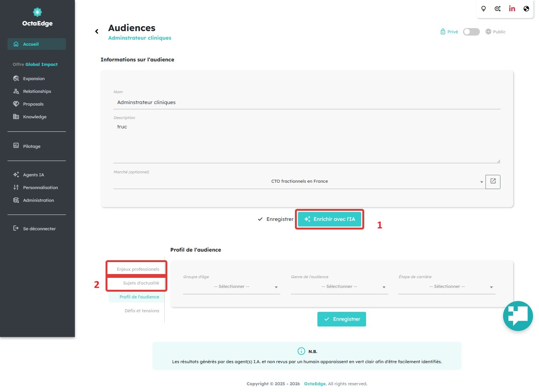
Task: Click the AI search sparkle icon in the top bar
Action: [497, 9]
